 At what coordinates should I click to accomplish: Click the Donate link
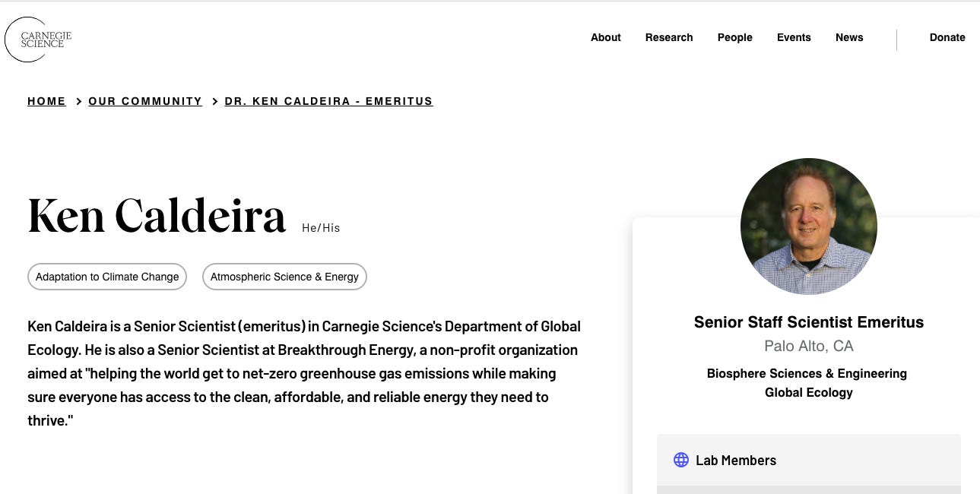click(947, 37)
